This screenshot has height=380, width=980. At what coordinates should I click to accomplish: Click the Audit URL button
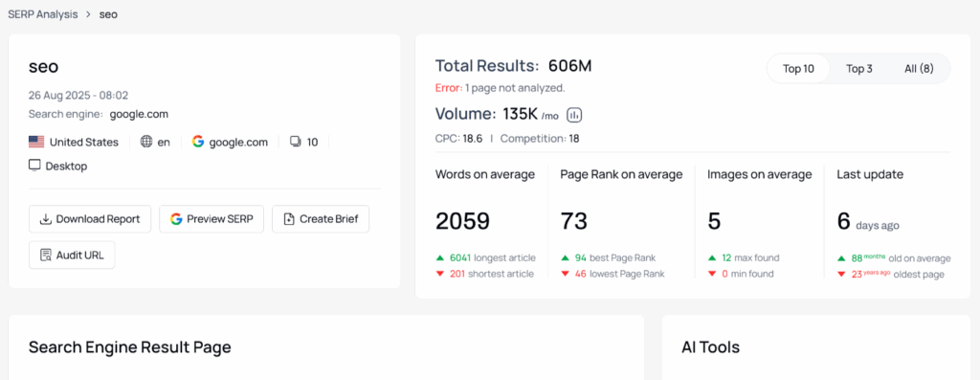tap(72, 255)
